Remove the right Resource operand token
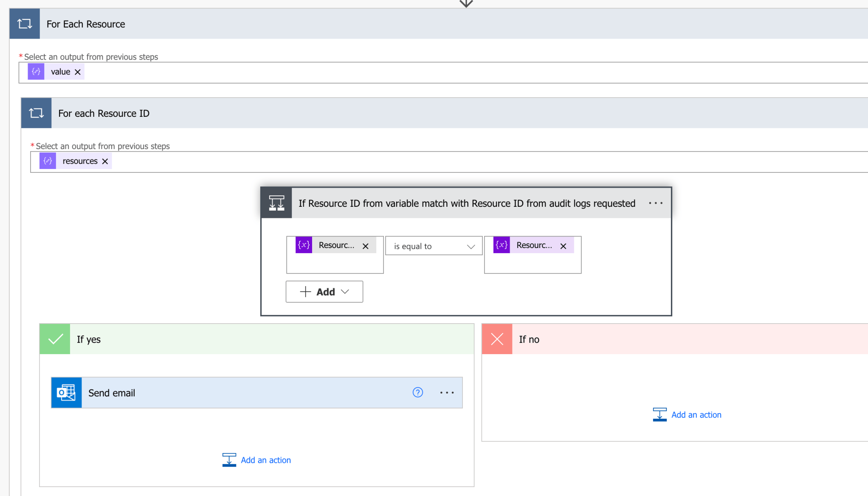The image size is (868, 496). coord(564,245)
